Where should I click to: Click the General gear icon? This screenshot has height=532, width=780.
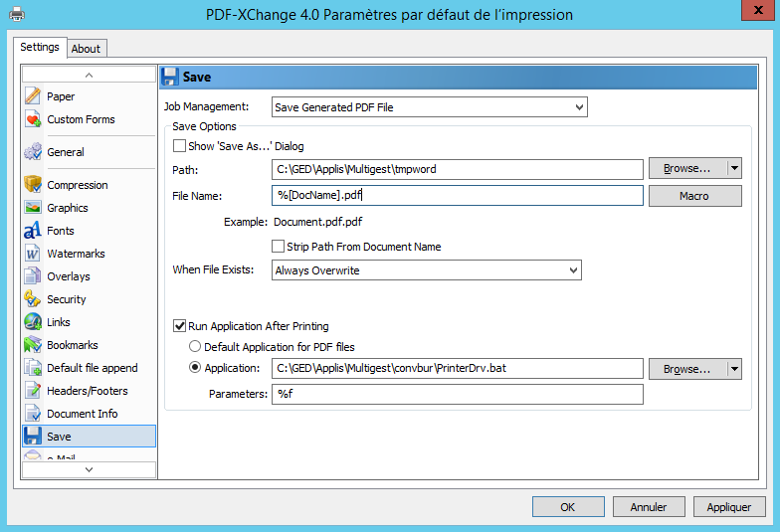(x=32, y=152)
